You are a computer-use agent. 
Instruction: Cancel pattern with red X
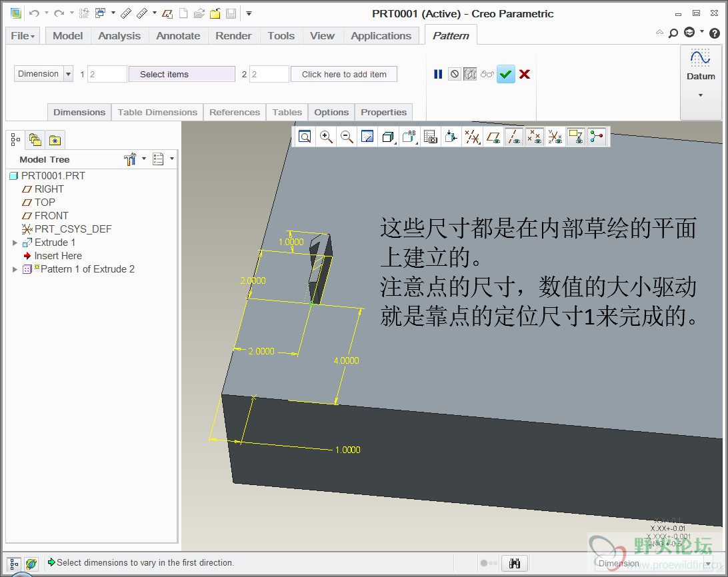[x=525, y=74]
